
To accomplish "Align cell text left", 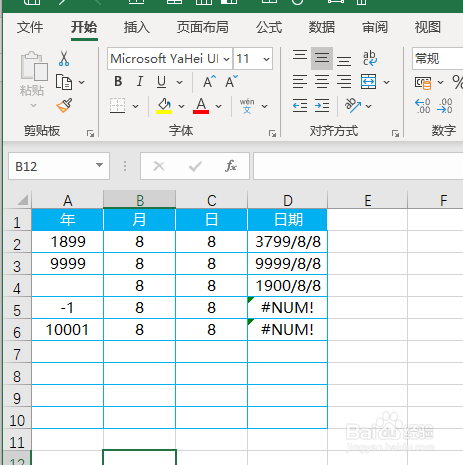I will coord(300,82).
